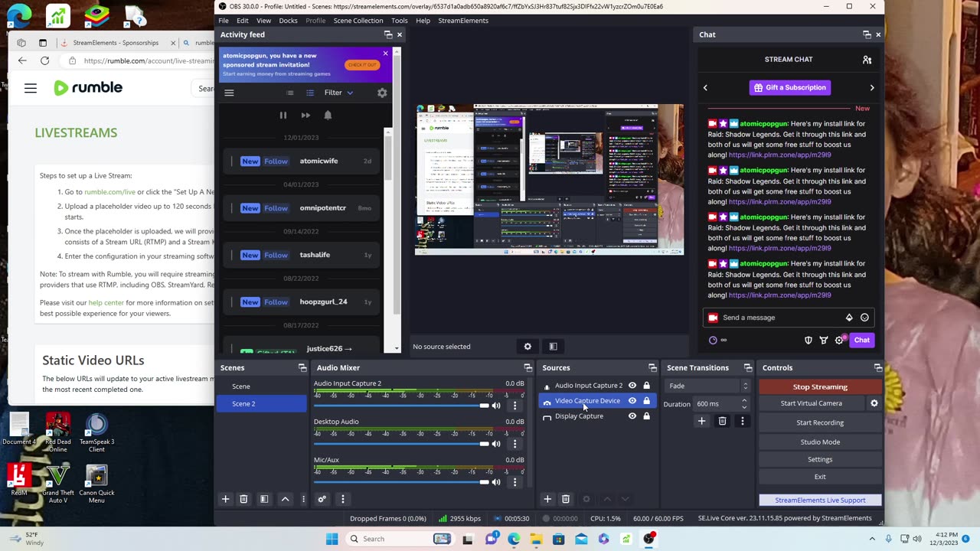Toggle lock on Display Capture source
980x551 pixels.
(647, 416)
